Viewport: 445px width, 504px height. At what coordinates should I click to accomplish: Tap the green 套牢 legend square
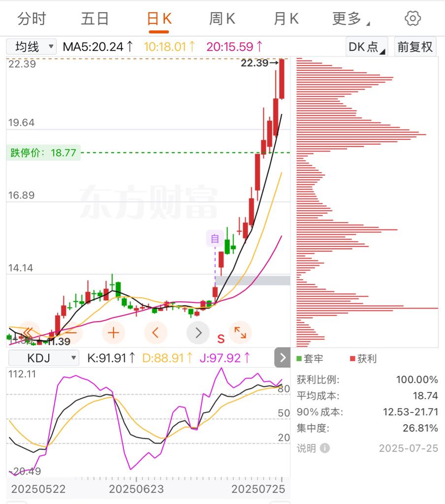(299, 358)
